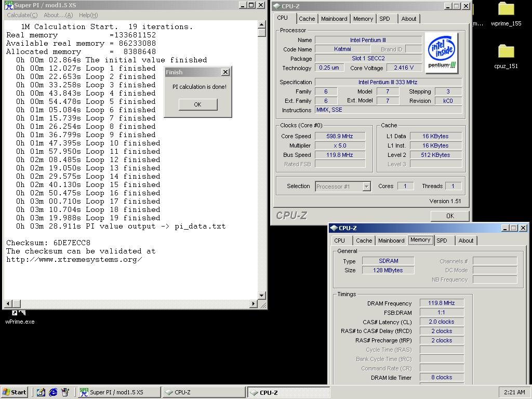Select Mainboard tab in lower CPU-Z window
Image resolution: width=532 pixels, height=399 pixels.
click(x=391, y=241)
